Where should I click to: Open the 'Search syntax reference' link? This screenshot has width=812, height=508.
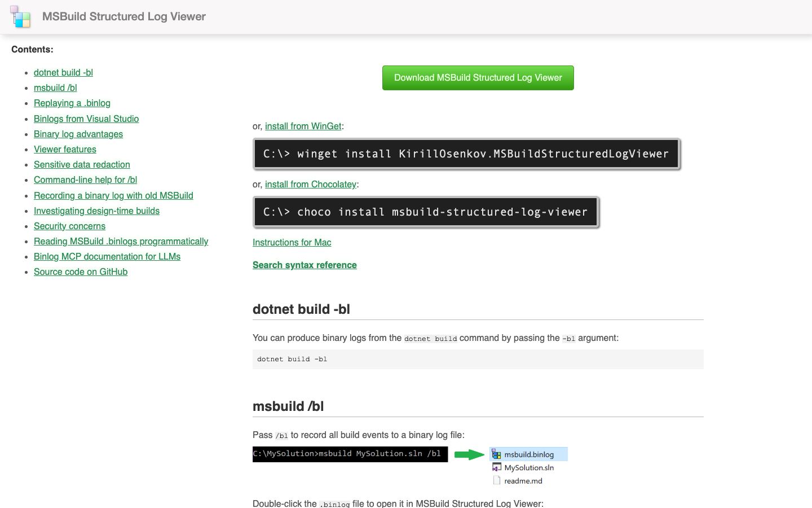coord(304,265)
